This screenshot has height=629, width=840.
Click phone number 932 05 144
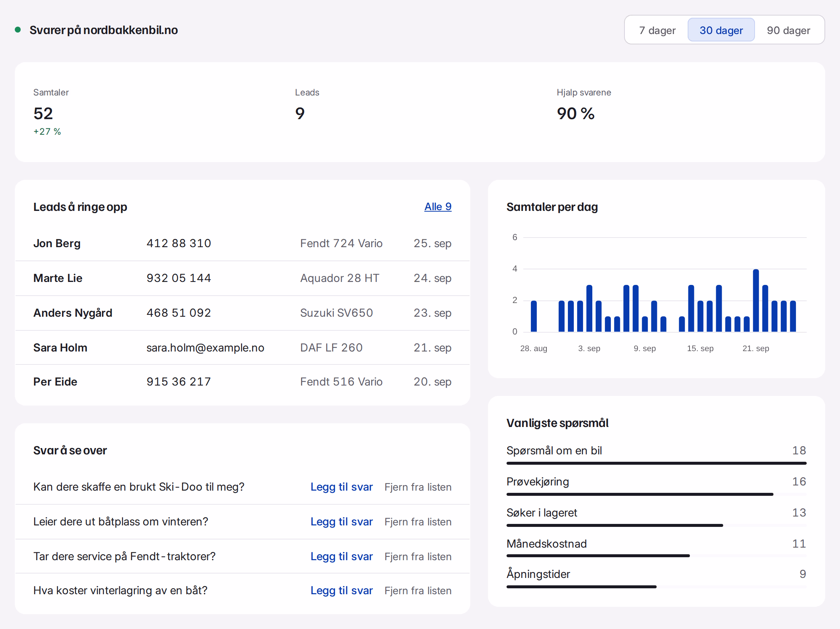pos(179,278)
